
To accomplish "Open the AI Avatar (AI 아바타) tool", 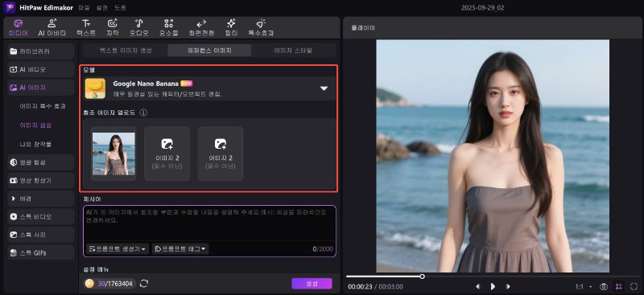I will click(52, 28).
